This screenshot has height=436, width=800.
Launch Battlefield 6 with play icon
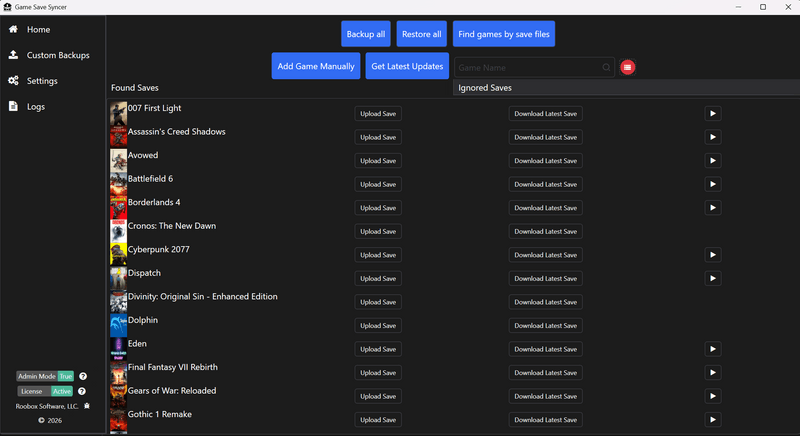click(713, 184)
